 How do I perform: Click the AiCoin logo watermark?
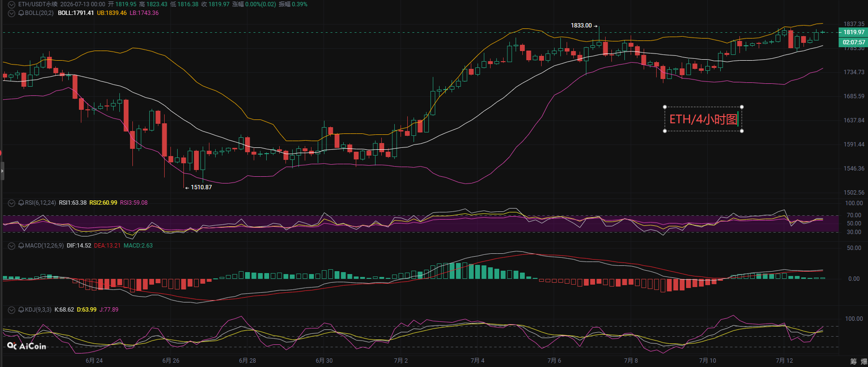click(x=27, y=346)
